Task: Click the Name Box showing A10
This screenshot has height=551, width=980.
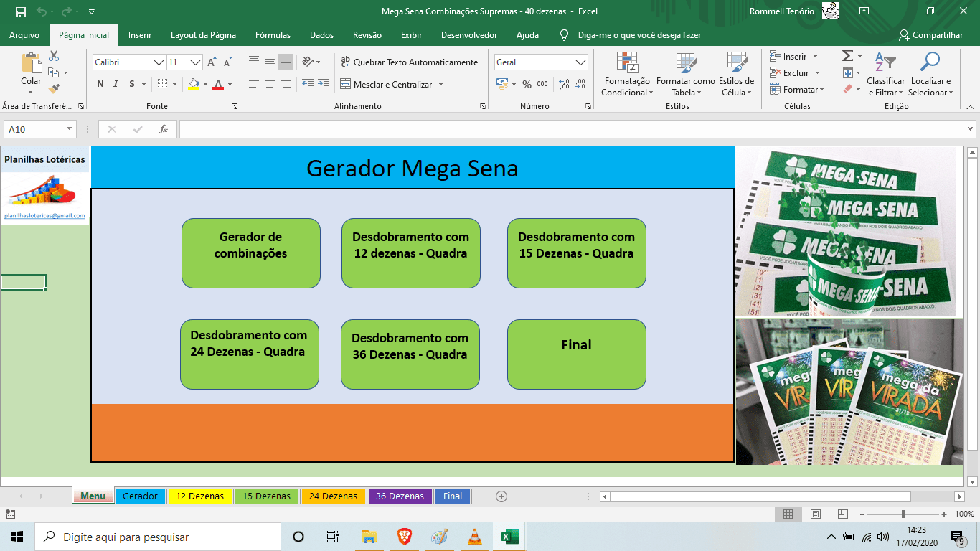Action: click(x=39, y=129)
